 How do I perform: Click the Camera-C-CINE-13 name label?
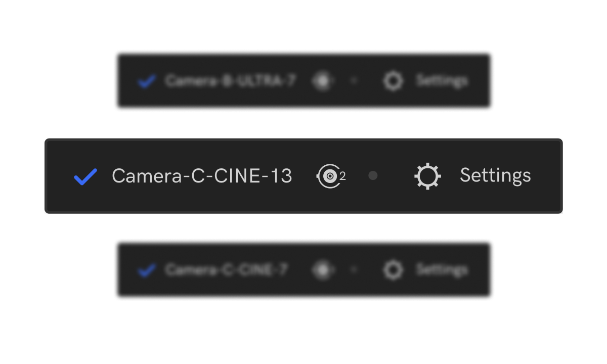pos(202,176)
